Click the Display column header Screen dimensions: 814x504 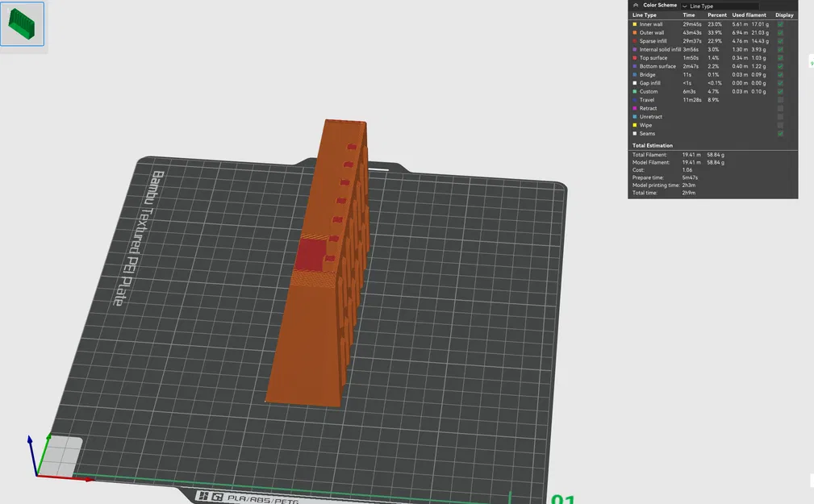point(784,15)
